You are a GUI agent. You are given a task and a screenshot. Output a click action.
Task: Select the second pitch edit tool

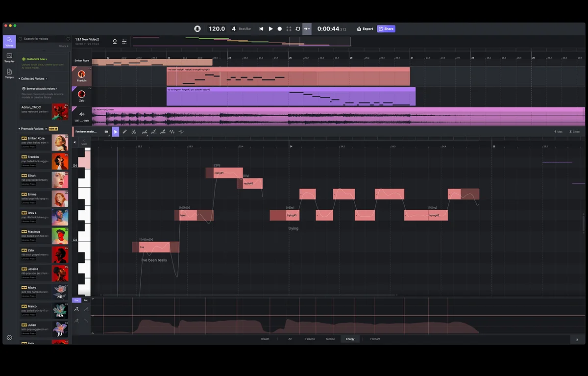(x=153, y=131)
